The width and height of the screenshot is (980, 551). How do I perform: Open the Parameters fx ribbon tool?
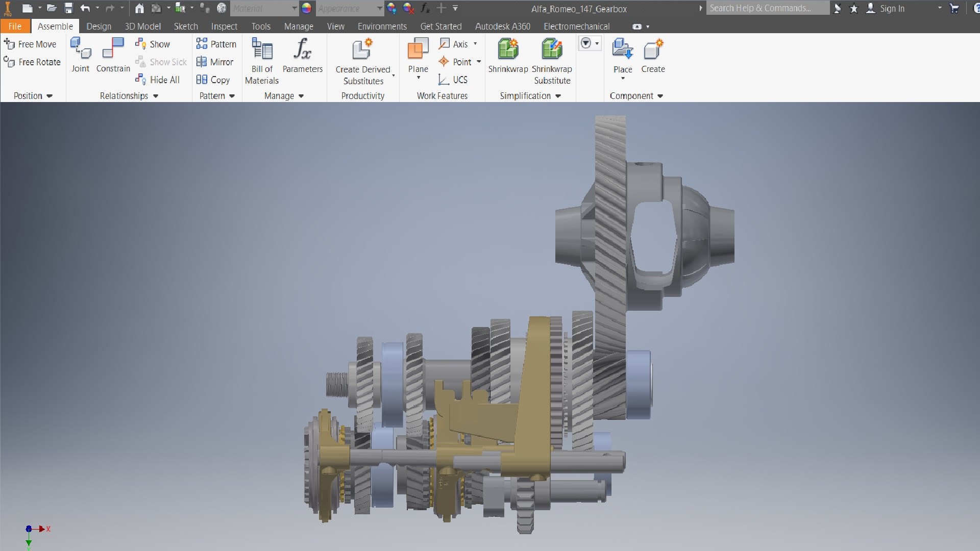coord(303,55)
